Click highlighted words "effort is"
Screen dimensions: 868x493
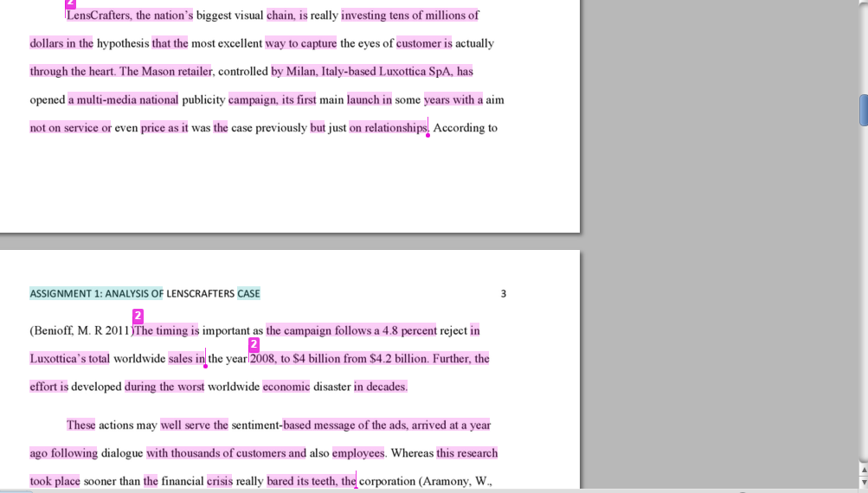coord(48,387)
